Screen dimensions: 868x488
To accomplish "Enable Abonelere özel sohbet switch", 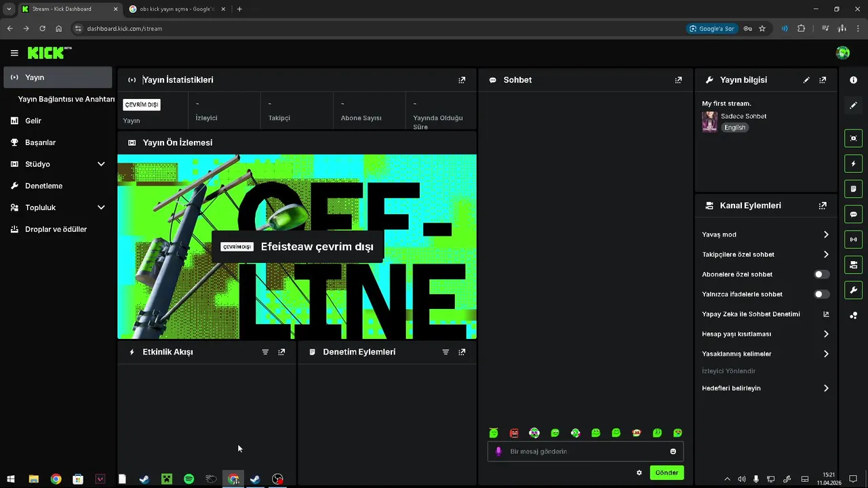I will click(x=821, y=274).
